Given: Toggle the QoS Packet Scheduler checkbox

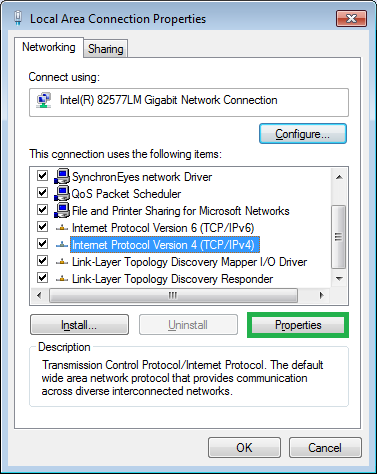Looking at the screenshot, I should 43,193.
